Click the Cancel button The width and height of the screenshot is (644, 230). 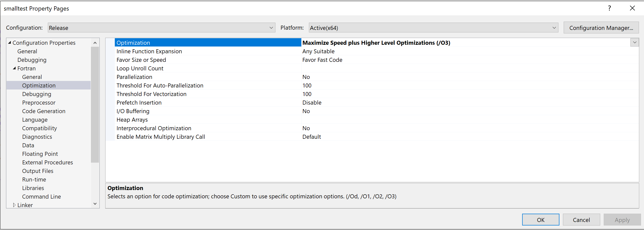pyautogui.click(x=581, y=219)
